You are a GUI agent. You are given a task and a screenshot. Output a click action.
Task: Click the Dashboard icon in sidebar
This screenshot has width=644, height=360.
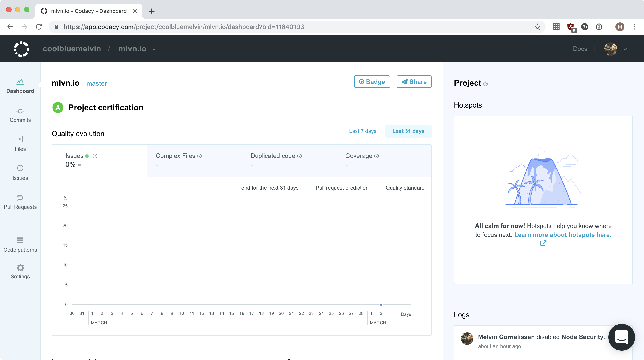pos(20,81)
